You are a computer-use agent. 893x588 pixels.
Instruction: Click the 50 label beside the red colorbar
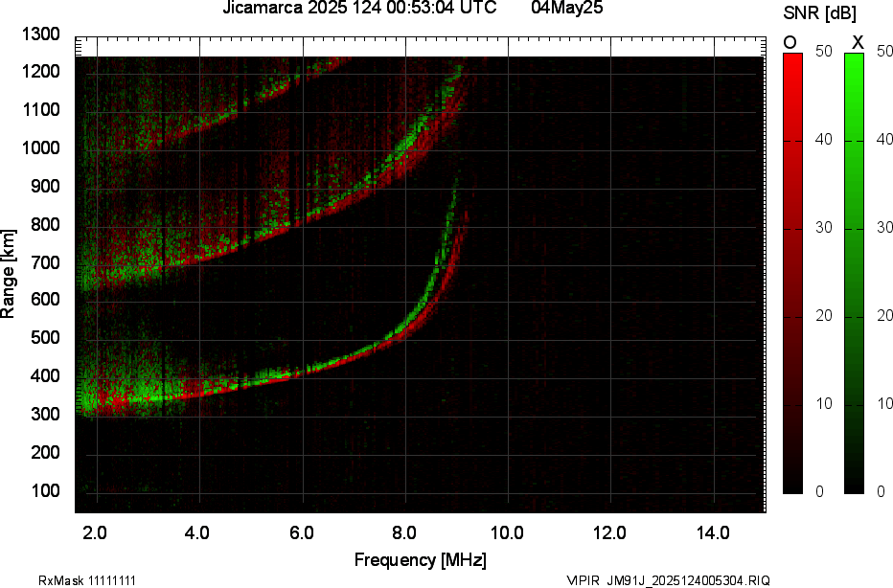(x=823, y=51)
